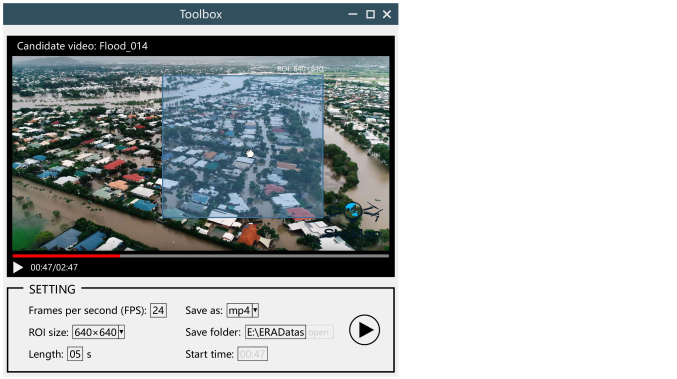Minimize the Toolbox window
Screen dimensions: 677x379
[x=353, y=14]
